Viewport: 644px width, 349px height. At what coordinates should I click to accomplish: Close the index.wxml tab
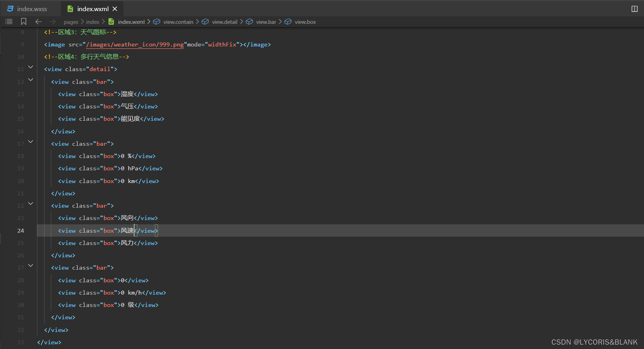[x=115, y=9]
